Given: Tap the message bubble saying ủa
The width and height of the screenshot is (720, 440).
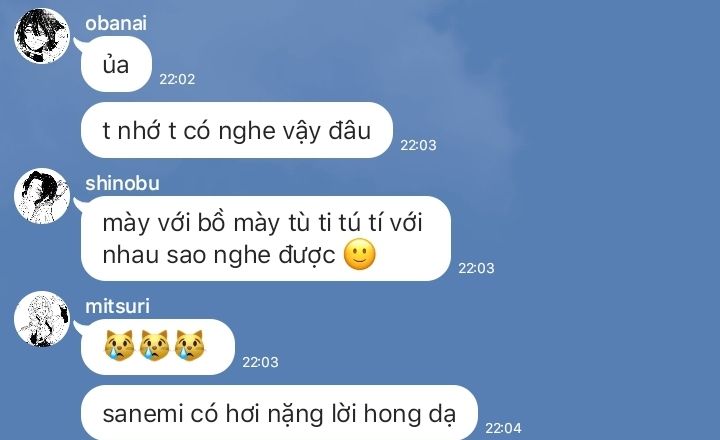Looking at the screenshot, I should point(116,64).
